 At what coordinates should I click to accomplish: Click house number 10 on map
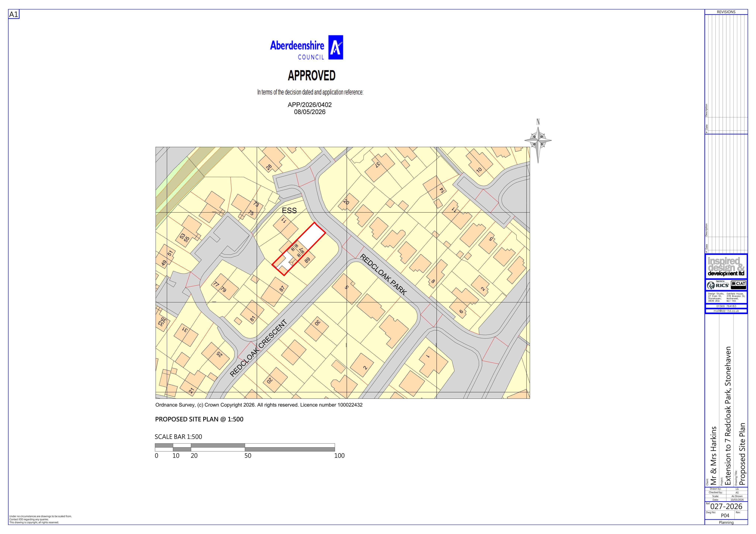point(479,170)
